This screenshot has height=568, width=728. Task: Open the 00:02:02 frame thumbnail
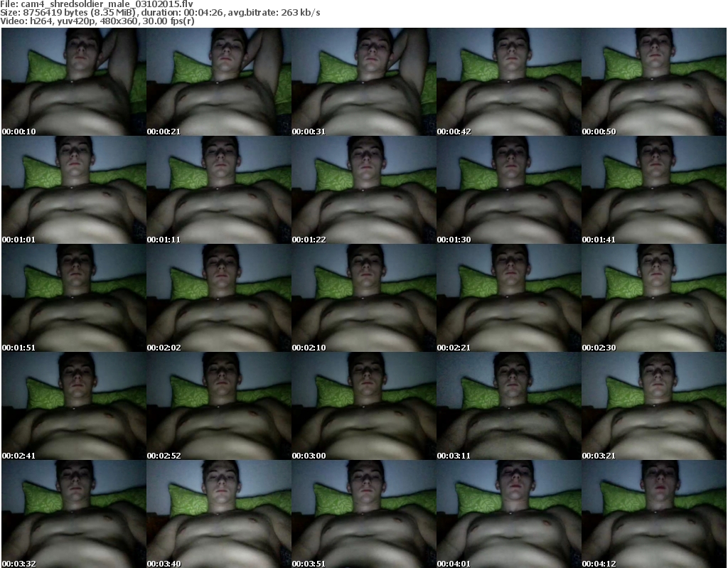click(x=219, y=298)
